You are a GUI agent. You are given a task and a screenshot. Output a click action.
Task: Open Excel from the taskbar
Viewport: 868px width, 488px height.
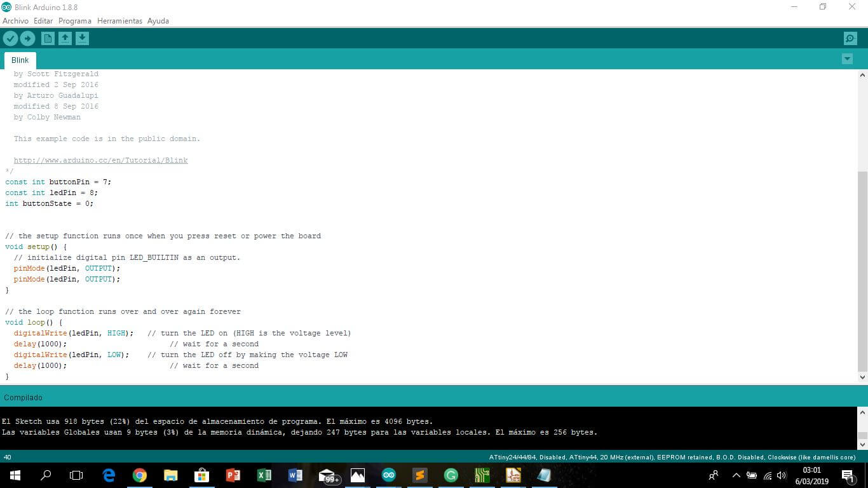click(x=264, y=475)
